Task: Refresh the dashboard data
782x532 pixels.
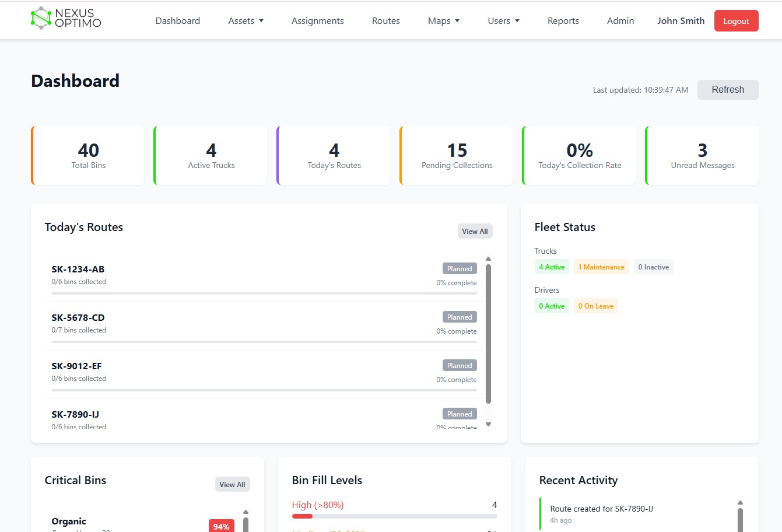Action: click(x=728, y=90)
